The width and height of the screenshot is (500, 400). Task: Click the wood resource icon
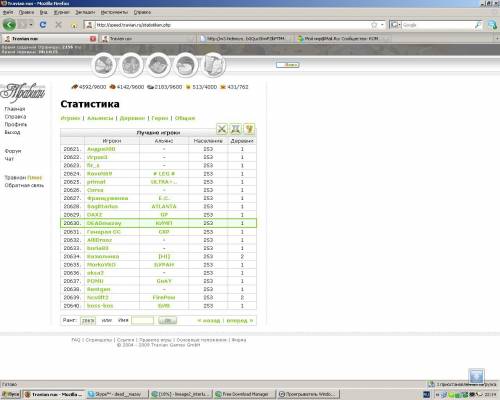75,87
